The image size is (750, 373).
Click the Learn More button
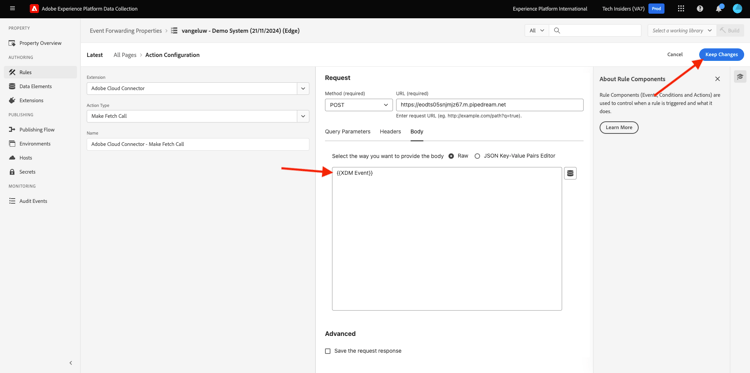click(x=619, y=128)
